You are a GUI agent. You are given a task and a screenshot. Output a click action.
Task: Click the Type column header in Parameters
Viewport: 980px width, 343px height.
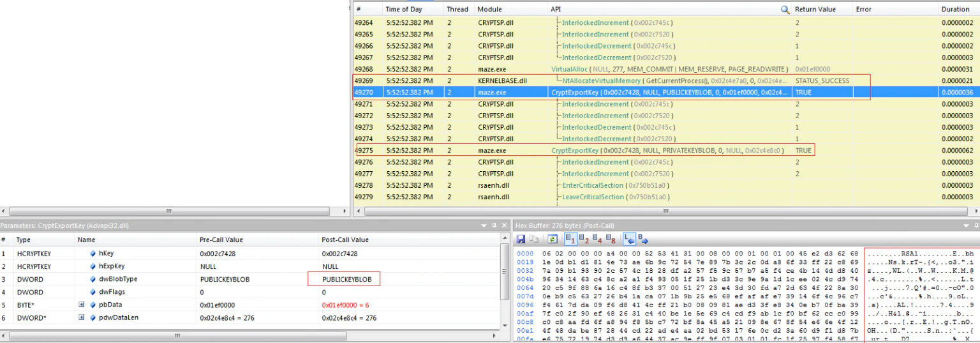coord(43,240)
